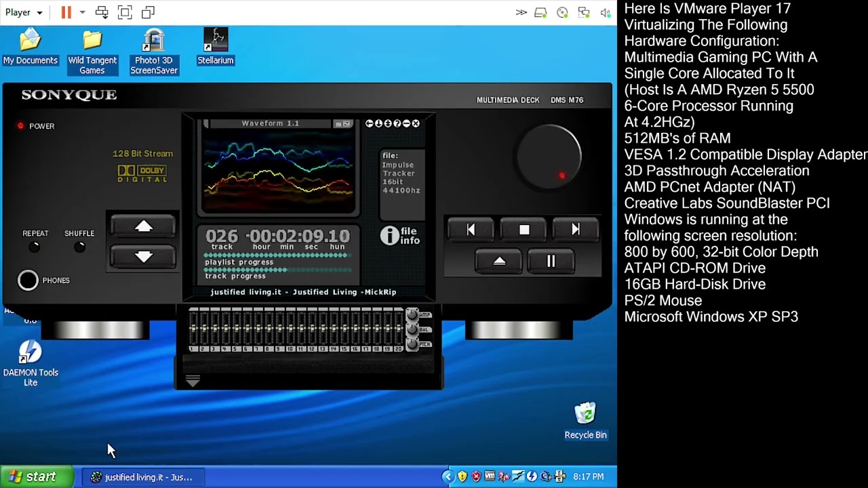Open the VMware Player menu dropdown
868x488 pixels.
[x=24, y=12]
